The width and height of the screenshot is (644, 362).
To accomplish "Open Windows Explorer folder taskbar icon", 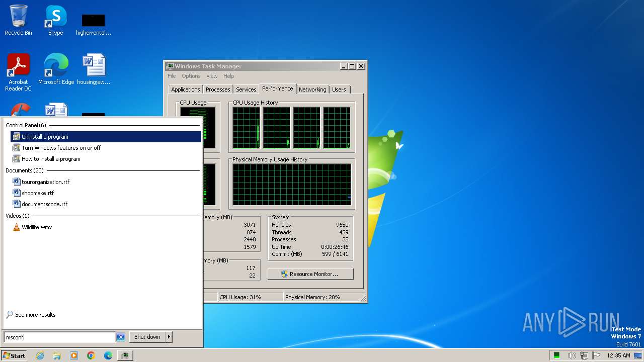I will (57, 355).
